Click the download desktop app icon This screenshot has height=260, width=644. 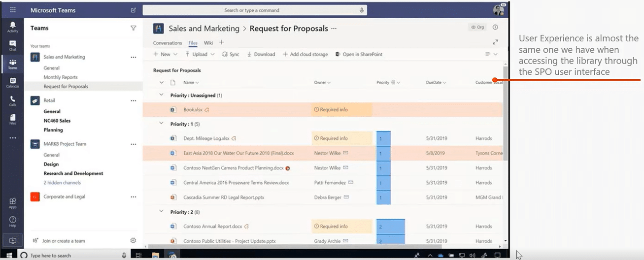tap(12, 241)
